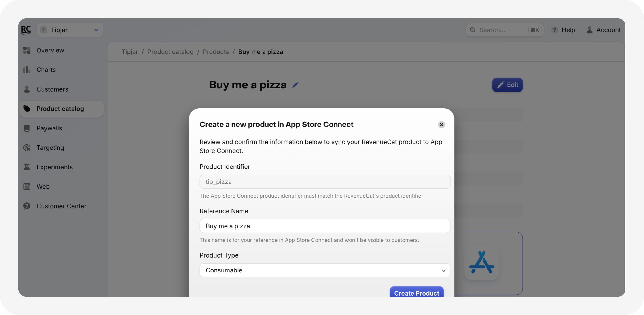Open the Tipjar project dropdown
644x315 pixels.
pos(70,30)
